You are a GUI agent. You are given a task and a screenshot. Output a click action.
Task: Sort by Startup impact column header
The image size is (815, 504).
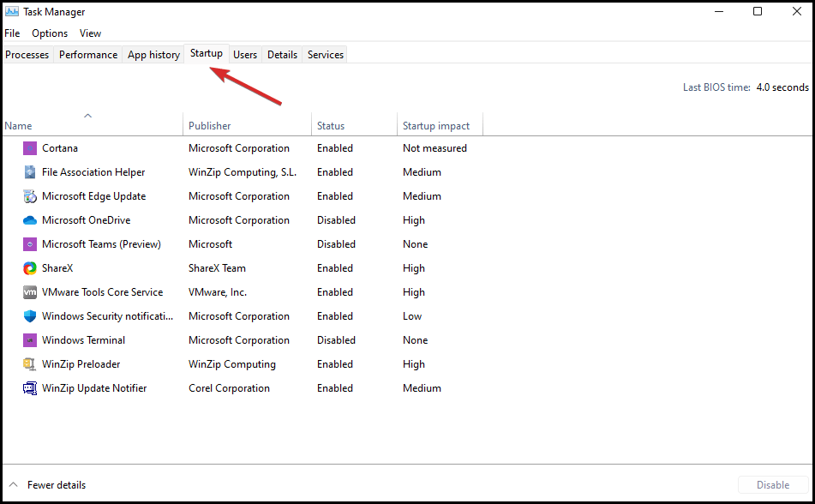[x=436, y=126]
